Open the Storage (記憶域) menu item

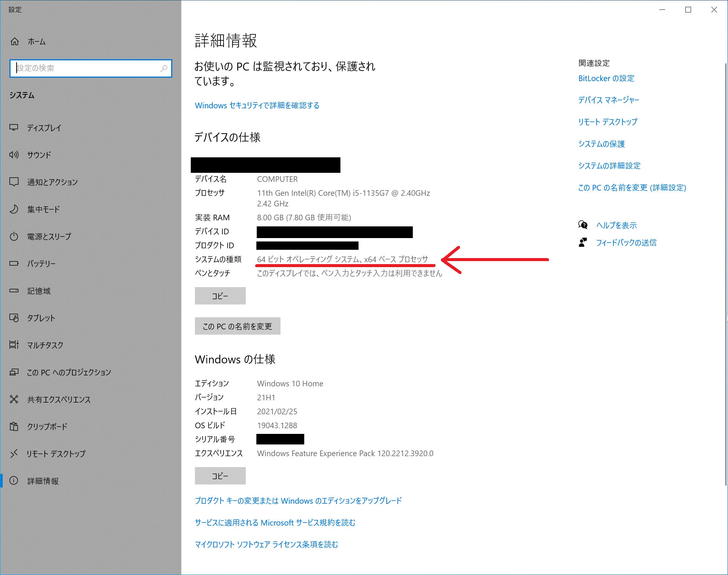[x=39, y=291]
